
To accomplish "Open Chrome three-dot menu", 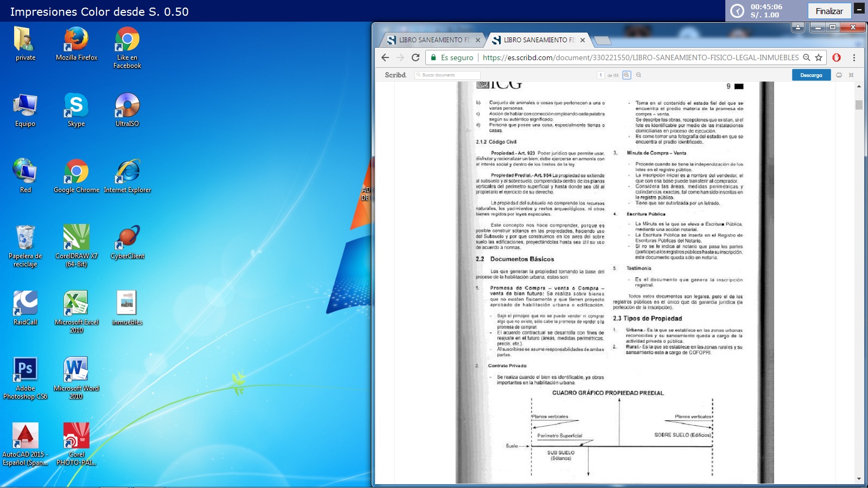I will pos(854,57).
